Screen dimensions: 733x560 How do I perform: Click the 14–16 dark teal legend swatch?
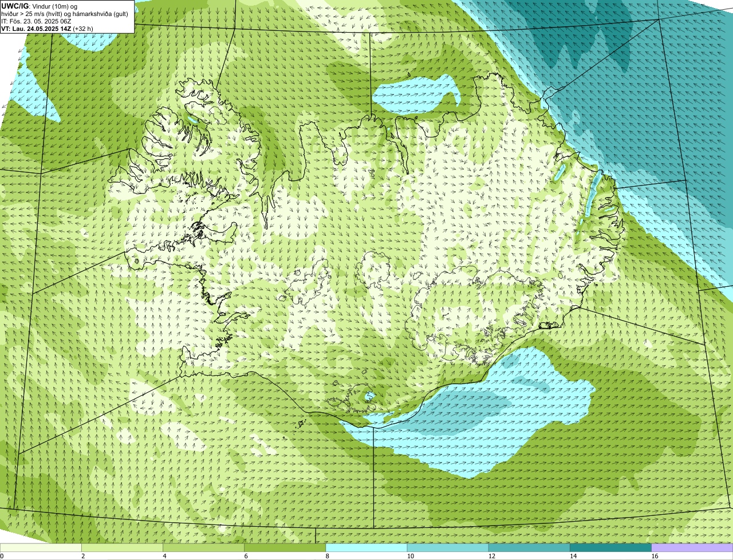611,548
